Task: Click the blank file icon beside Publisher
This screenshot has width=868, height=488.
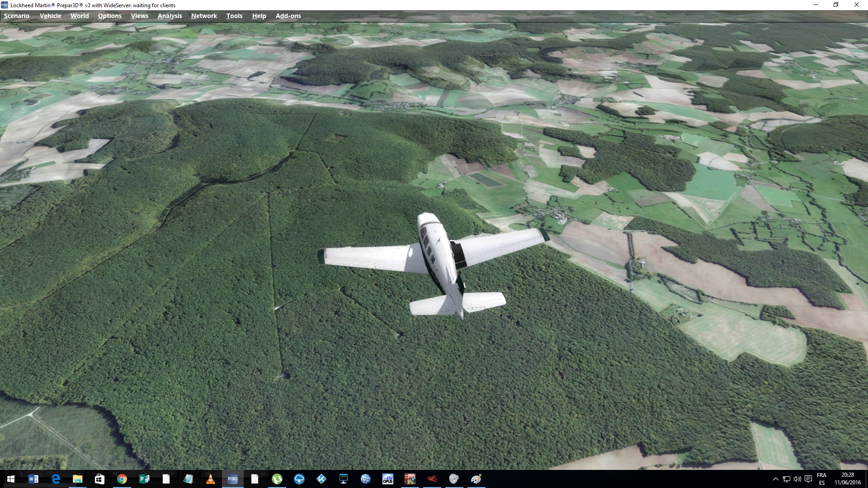Action: (166, 479)
